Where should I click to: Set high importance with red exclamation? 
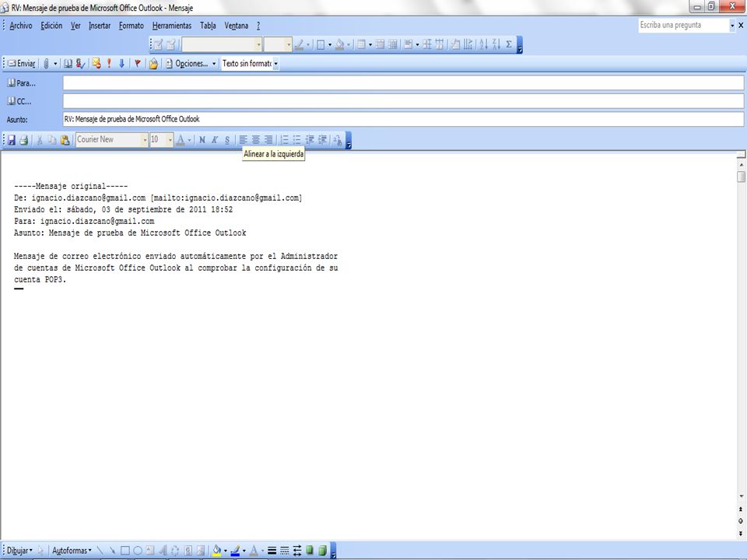[x=109, y=63]
